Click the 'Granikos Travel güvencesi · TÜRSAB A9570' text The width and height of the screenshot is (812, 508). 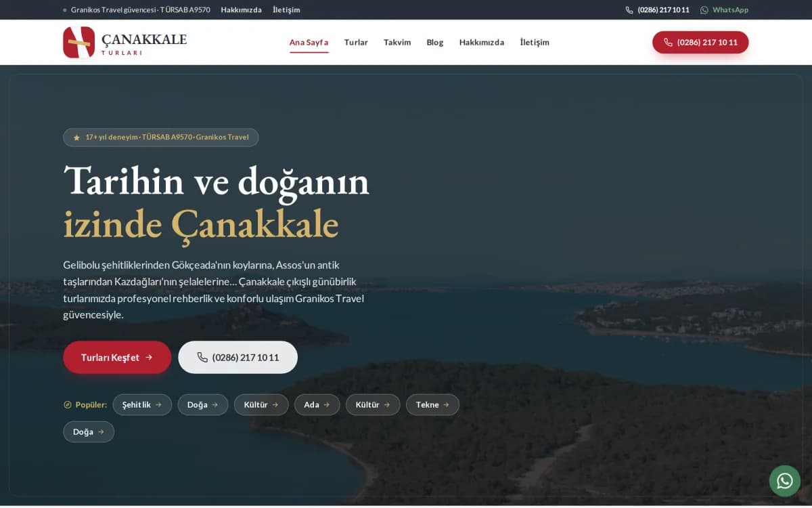click(141, 10)
